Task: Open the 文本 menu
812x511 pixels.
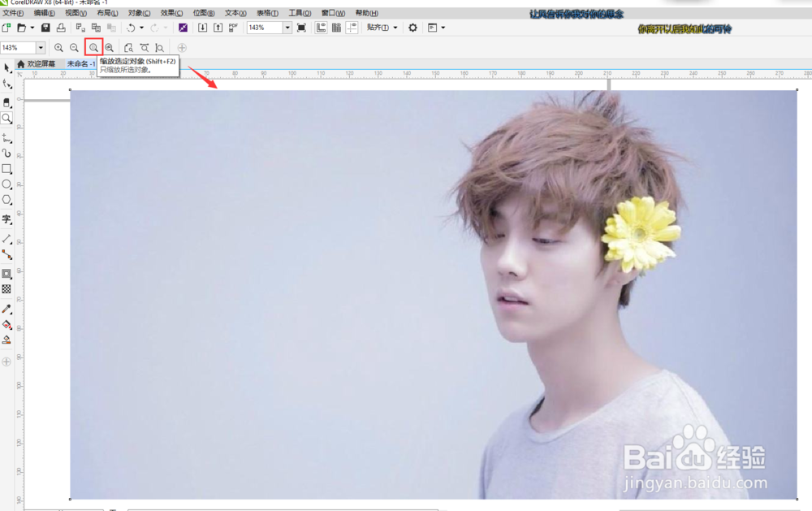Action: pyautogui.click(x=235, y=13)
